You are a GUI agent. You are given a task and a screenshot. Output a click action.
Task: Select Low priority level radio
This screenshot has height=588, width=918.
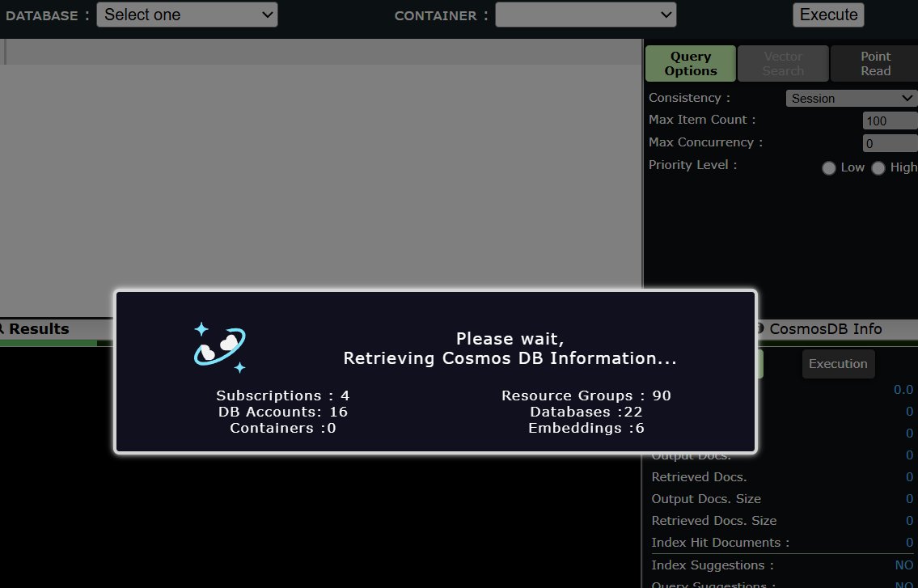[828, 168]
